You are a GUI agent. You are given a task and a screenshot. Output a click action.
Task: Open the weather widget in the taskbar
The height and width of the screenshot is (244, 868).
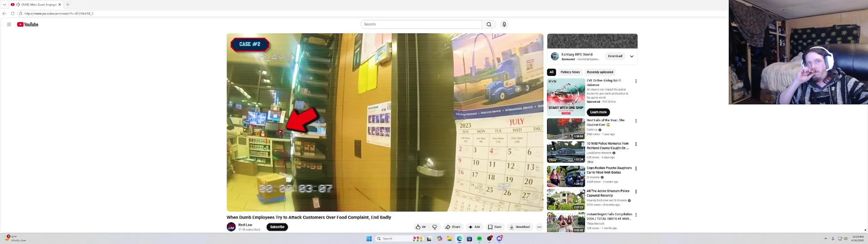tap(15, 239)
